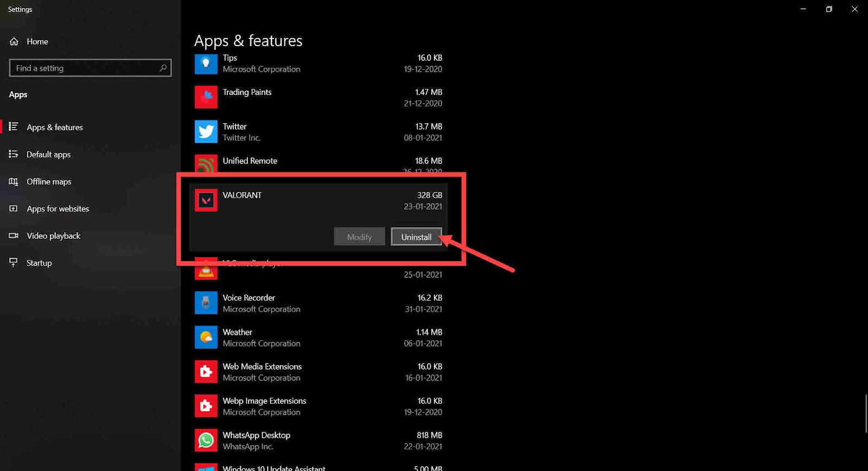Select the Voice Recorder app name

pyautogui.click(x=248, y=298)
